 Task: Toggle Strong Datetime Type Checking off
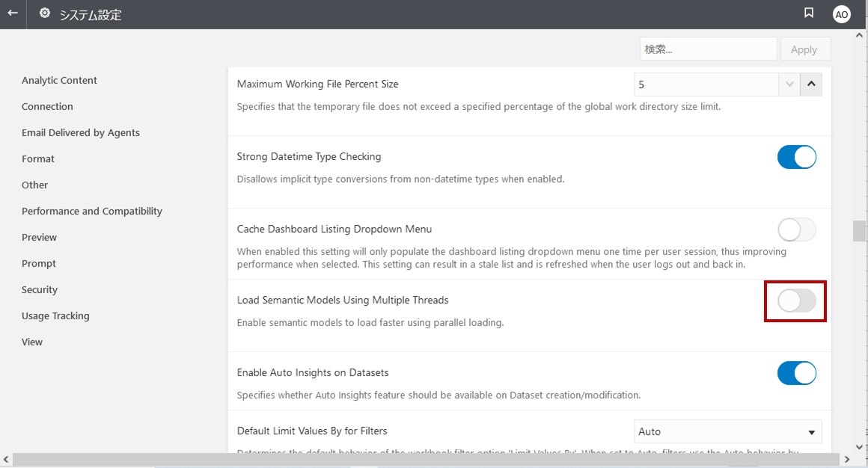click(796, 158)
